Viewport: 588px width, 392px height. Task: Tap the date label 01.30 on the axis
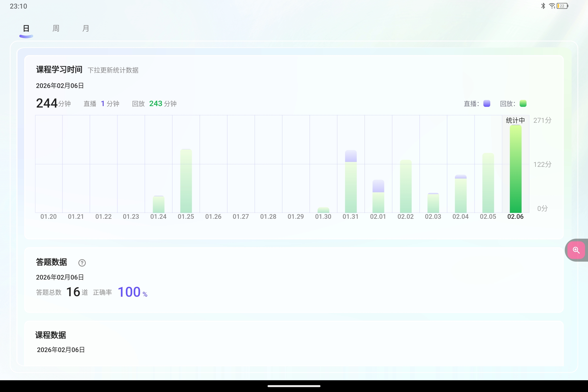pos(323,217)
